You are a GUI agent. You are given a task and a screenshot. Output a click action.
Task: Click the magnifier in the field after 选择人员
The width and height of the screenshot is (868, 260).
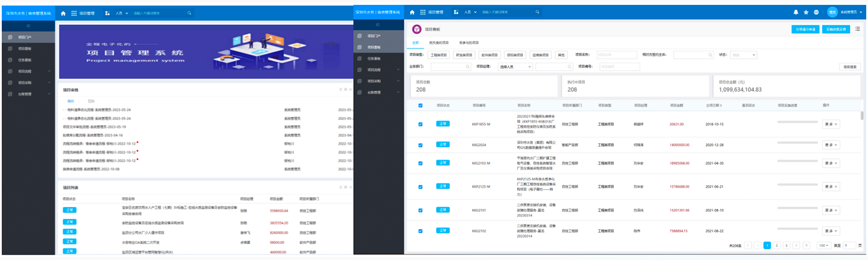(569, 67)
